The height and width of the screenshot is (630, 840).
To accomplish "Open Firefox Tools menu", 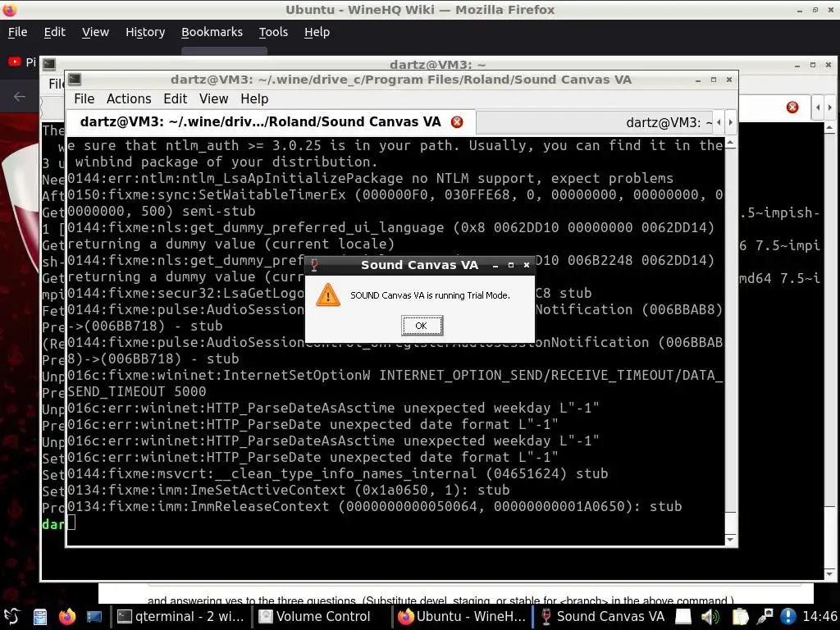I will click(273, 32).
